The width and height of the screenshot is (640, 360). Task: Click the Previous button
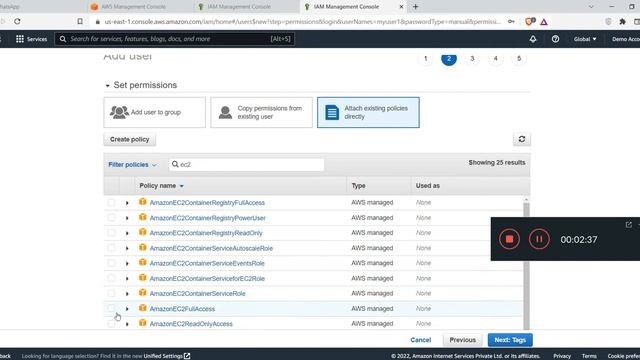point(462,340)
